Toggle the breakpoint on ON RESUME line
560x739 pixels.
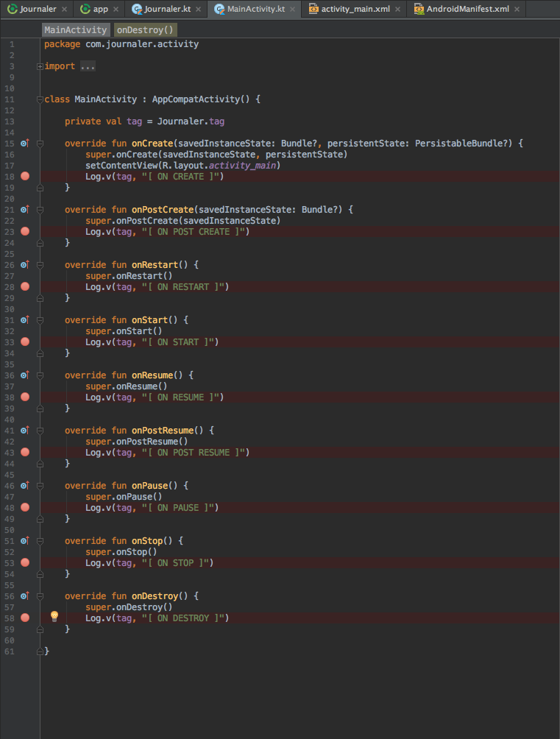tap(25, 397)
